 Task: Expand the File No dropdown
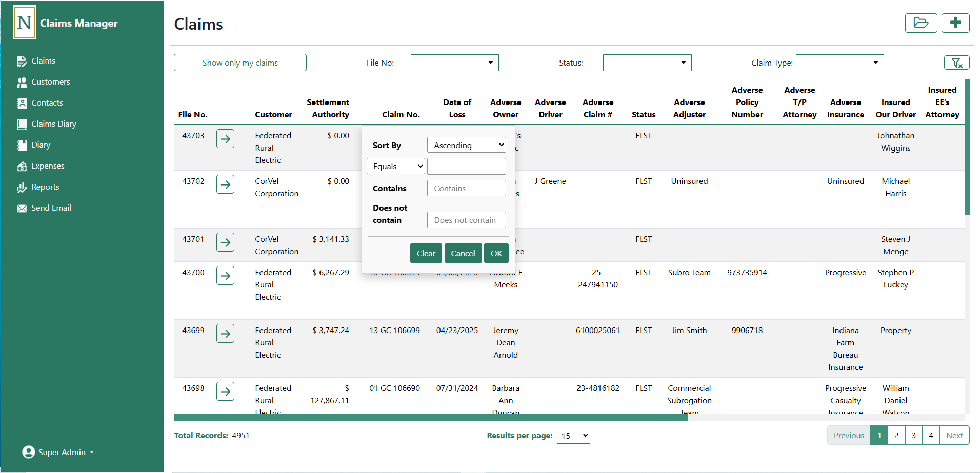pos(454,63)
